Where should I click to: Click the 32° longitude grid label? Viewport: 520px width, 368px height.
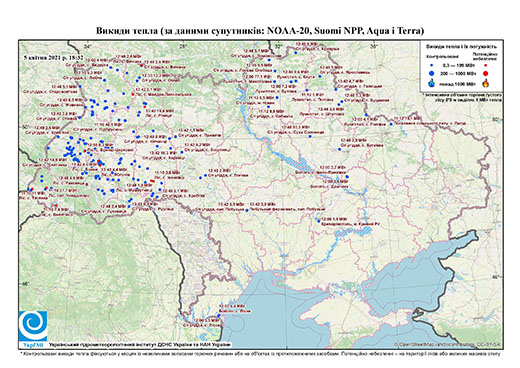point(279,46)
